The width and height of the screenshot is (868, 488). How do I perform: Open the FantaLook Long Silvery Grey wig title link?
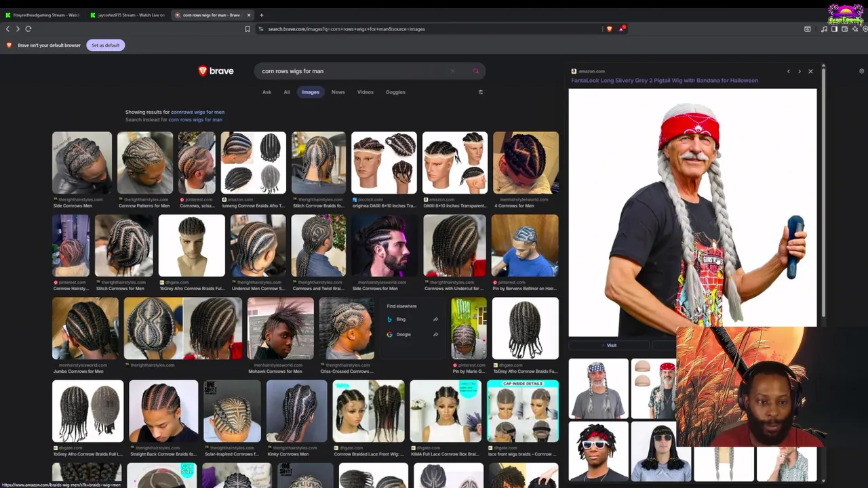coord(665,81)
